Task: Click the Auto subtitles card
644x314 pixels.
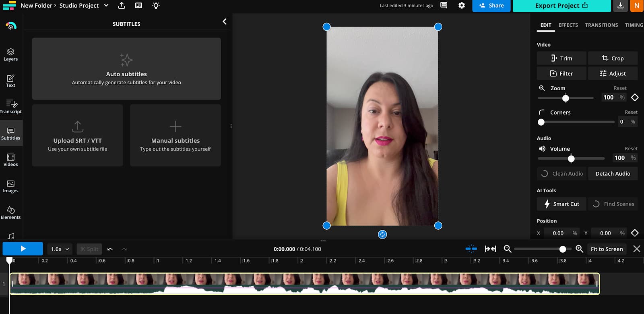Action: 126,69
